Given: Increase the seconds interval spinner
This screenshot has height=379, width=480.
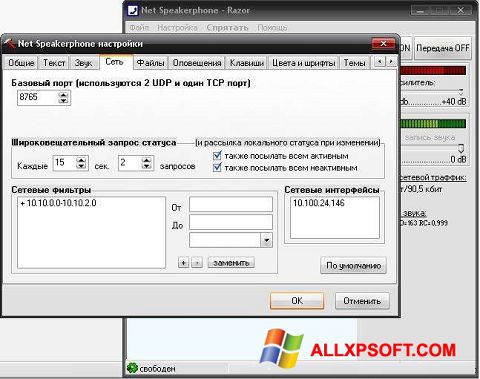Looking at the screenshot, I should coord(81,160).
